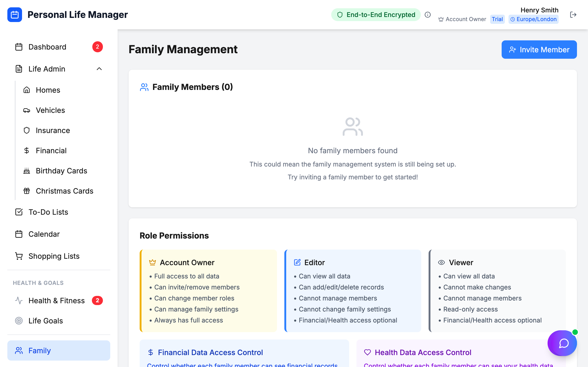
Task: Click the Health & Fitness activity icon
Action: click(19, 300)
